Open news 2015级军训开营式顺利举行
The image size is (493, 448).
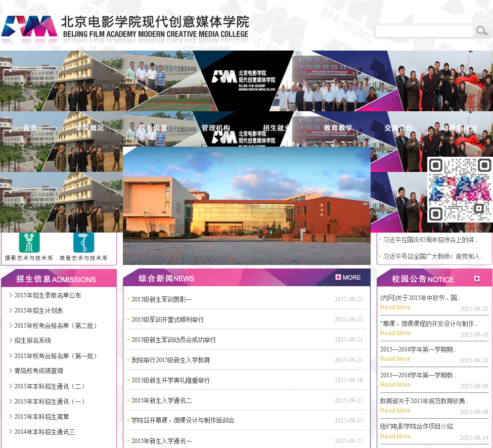click(167, 320)
